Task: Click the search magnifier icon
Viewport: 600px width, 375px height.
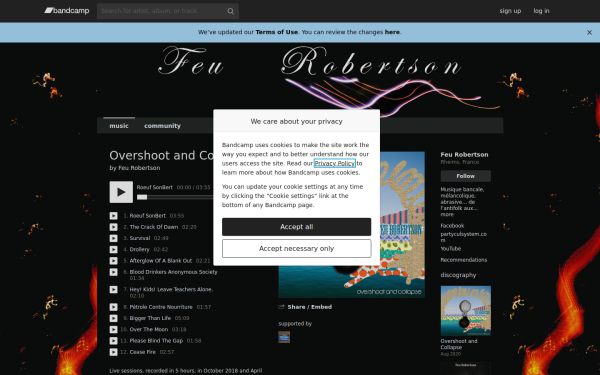Action: pos(230,11)
